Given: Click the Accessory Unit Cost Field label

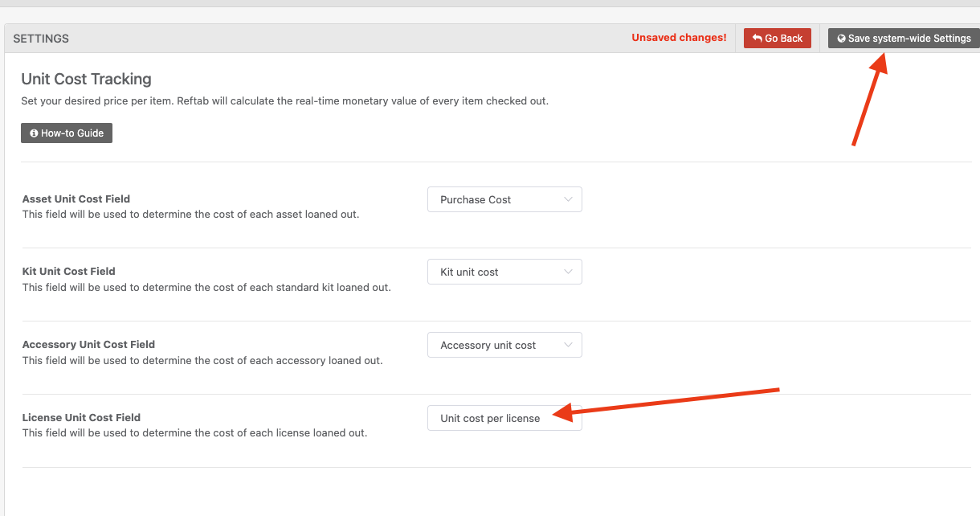Looking at the screenshot, I should (88, 344).
